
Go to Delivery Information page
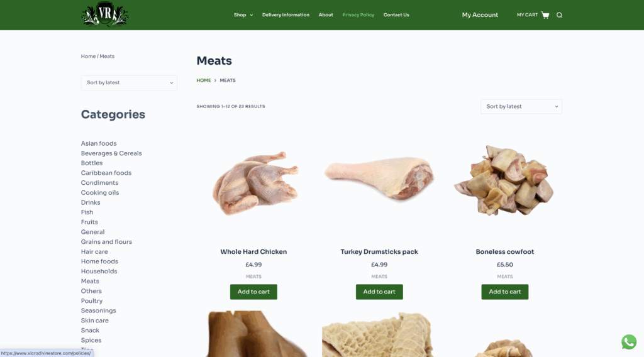[x=286, y=15]
